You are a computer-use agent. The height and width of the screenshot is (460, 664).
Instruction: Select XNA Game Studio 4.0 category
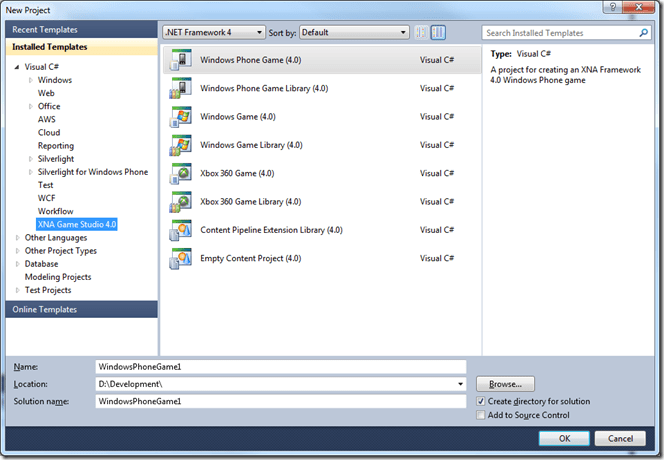pos(77,224)
